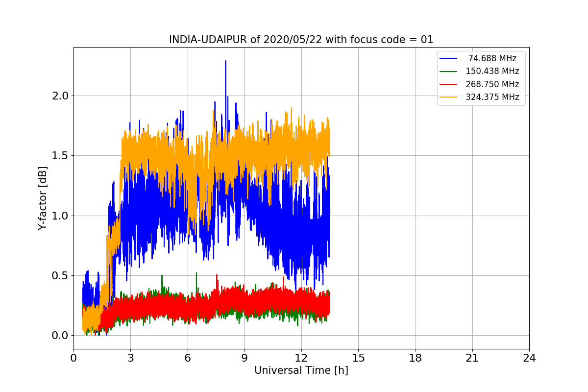Click the 1.5 y-axis tick label
This screenshot has width=588, height=392.
pyautogui.click(x=59, y=156)
